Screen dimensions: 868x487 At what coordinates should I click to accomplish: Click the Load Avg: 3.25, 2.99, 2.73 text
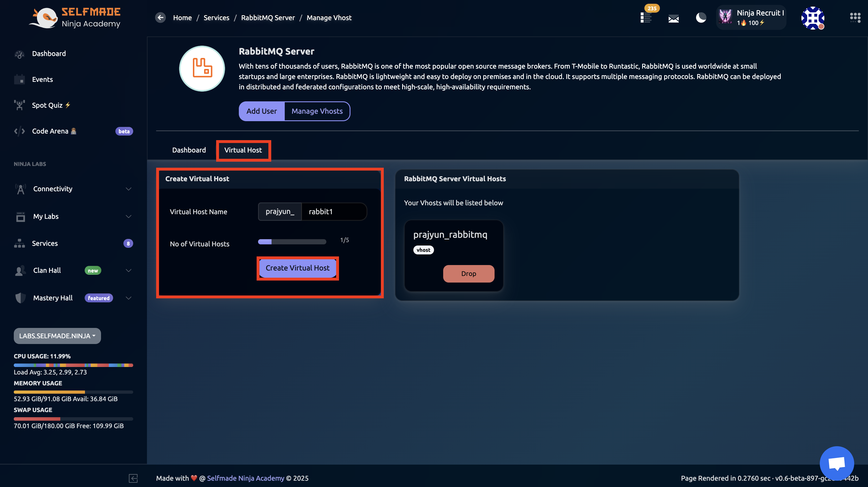pos(50,372)
